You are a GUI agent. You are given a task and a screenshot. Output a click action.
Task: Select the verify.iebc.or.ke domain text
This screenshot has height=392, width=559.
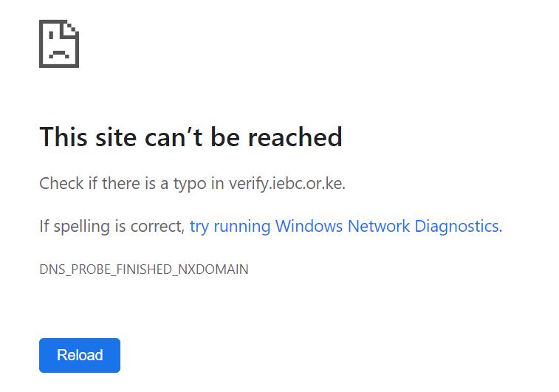[287, 183]
